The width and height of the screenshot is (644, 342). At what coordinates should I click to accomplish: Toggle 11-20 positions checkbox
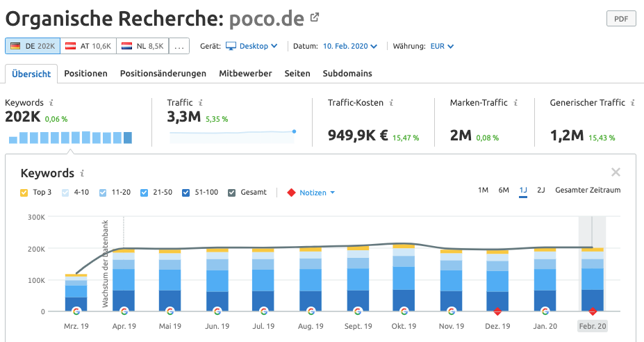[103, 193]
